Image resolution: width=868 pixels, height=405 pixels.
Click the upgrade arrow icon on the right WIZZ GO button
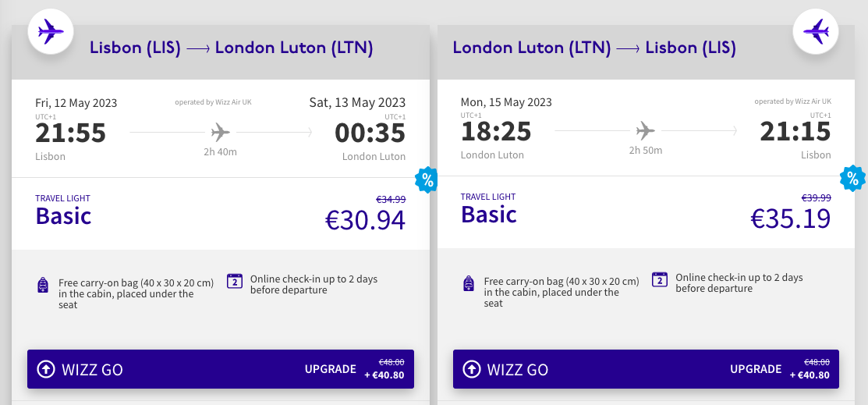(472, 369)
